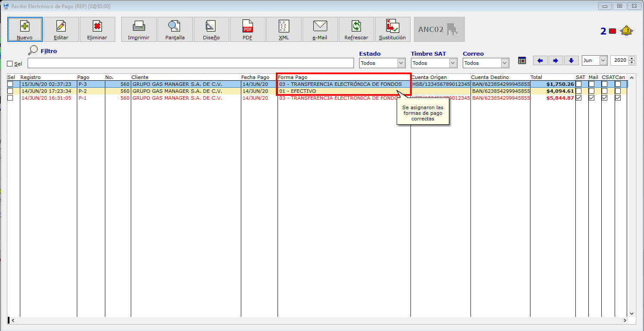Click the Nuevo toolbar icon
Viewport: 644px width, 331px height.
pos(25,27)
